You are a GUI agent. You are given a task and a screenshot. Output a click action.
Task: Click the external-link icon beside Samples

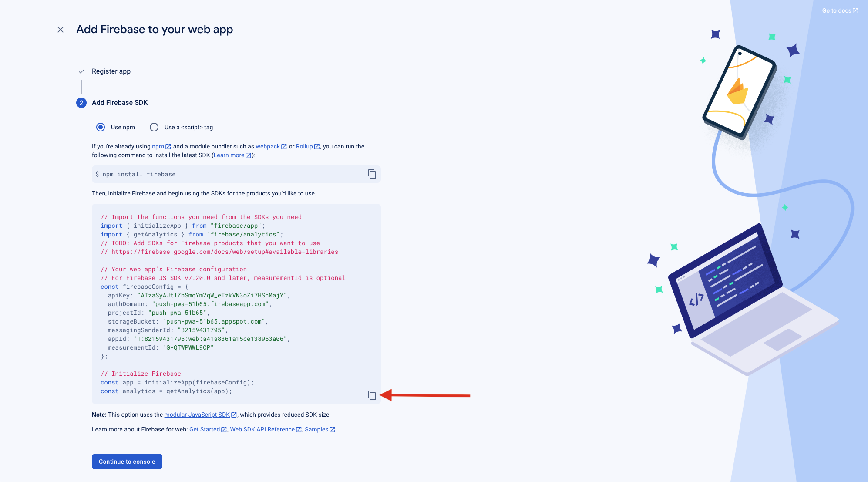(333, 430)
